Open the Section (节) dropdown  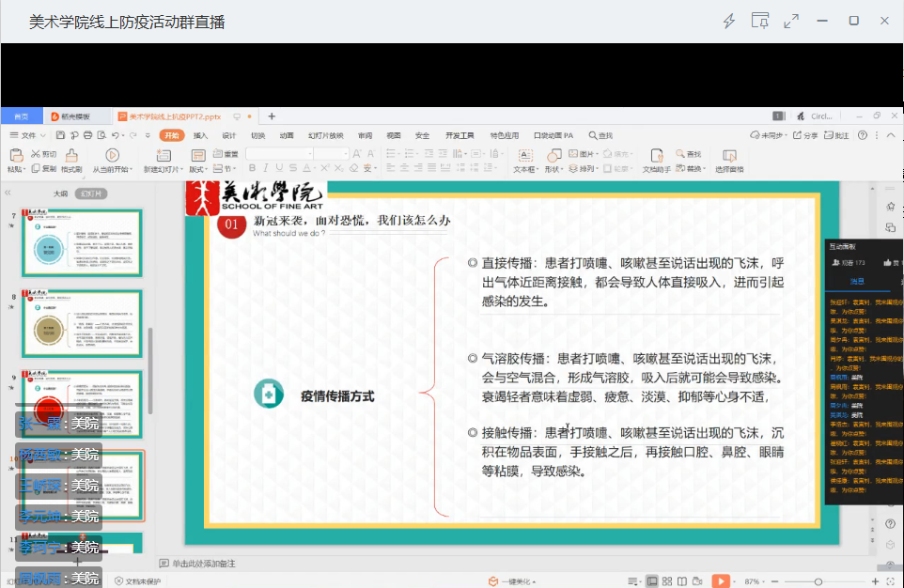[x=223, y=168]
